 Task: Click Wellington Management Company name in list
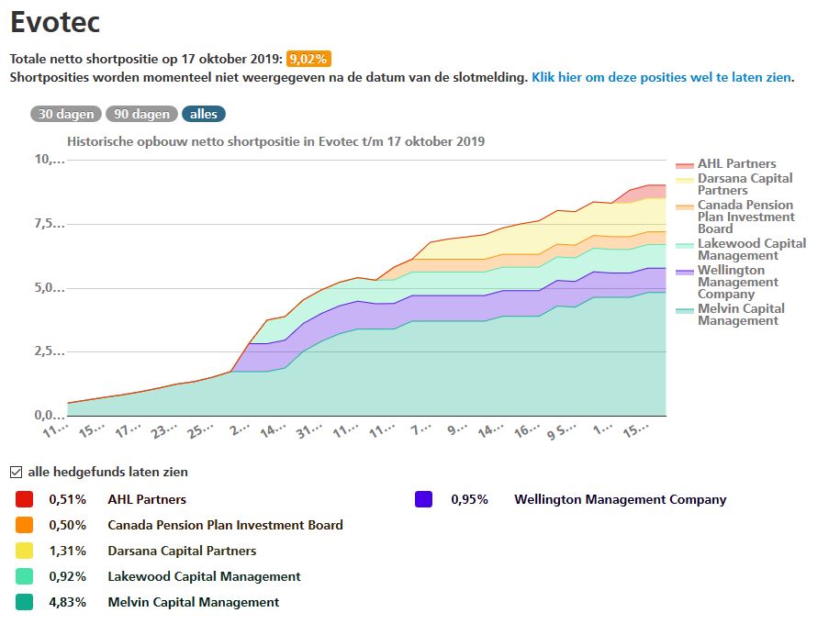click(620, 499)
